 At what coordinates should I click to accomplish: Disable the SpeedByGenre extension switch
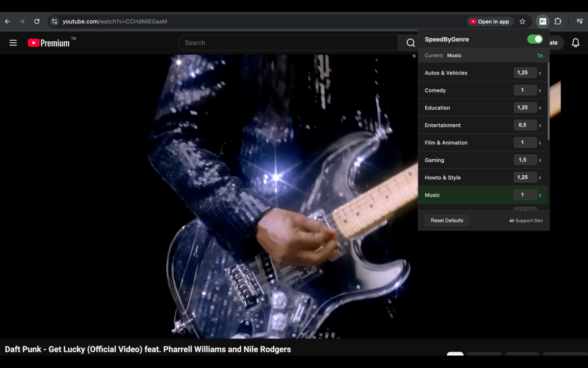(x=534, y=39)
